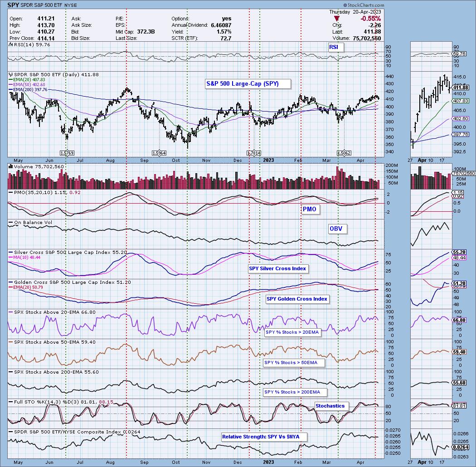Image resolution: width=476 pixels, height=467 pixels.
Task: Click the Annual Dividend 6.46087 value
Action: click(x=221, y=25)
